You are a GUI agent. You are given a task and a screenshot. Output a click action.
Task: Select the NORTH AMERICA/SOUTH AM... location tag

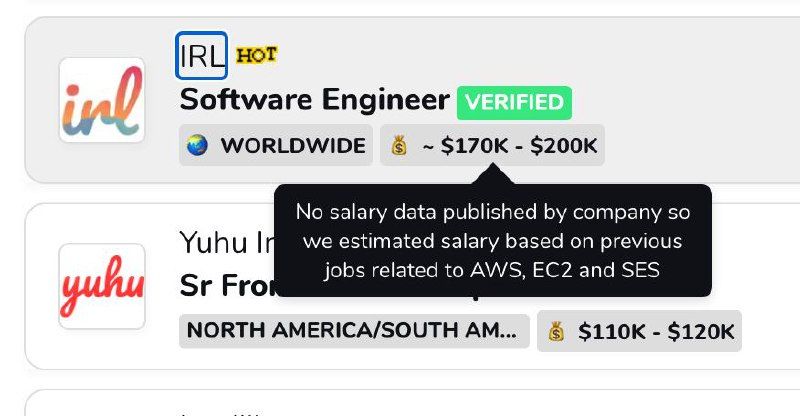pos(354,331)
